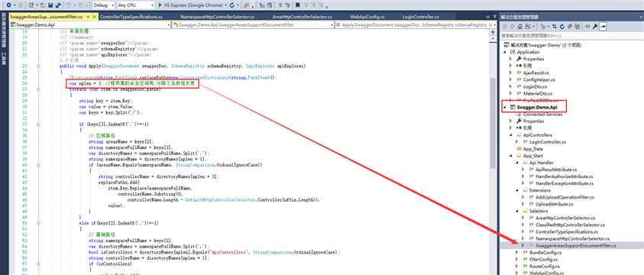This screenshot has height=275, width=644.
Task: Start debugging with IIS Express button
Action: pyautogui.click(x=193, y=5)
